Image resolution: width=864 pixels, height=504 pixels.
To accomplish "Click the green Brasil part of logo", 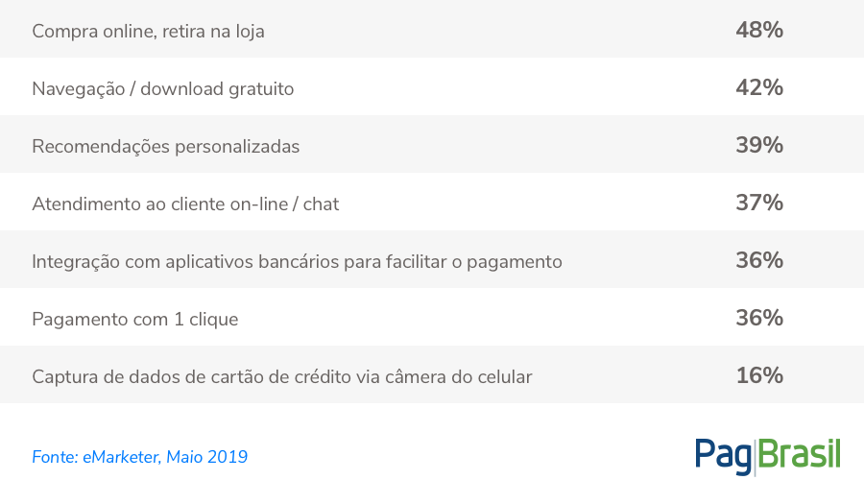I will [x=800, y=454].
